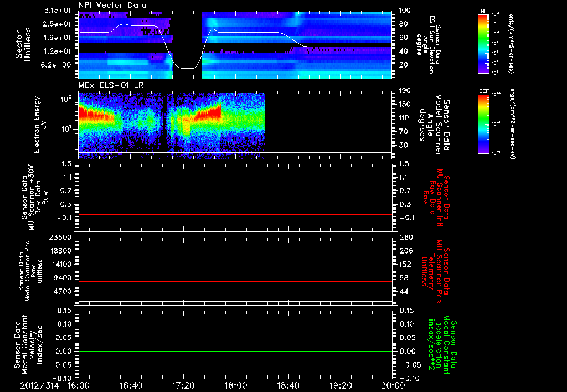
Task: Click the 18:40 time axis label
Action: (288, 385)
